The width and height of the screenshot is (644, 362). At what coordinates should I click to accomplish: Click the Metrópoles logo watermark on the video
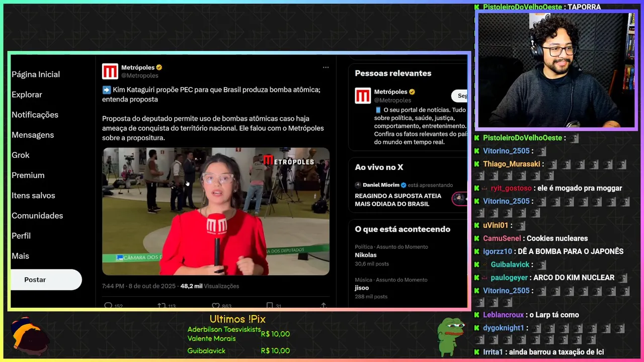289,161
